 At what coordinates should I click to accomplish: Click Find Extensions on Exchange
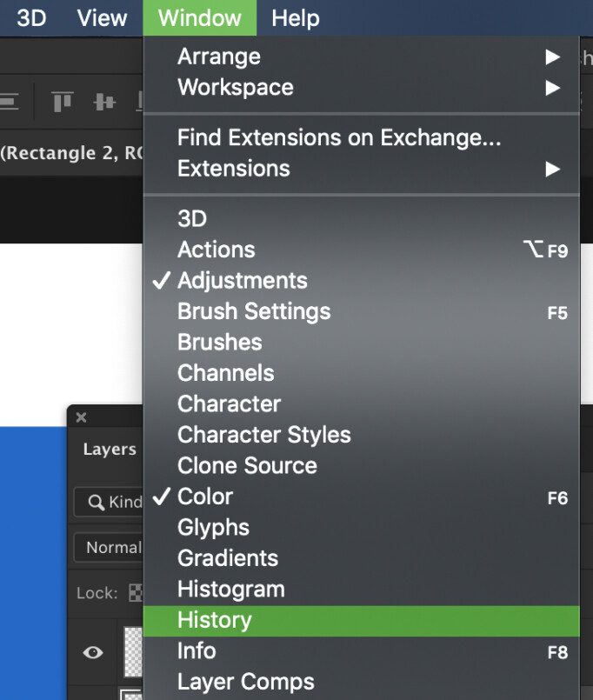point(338,137)
